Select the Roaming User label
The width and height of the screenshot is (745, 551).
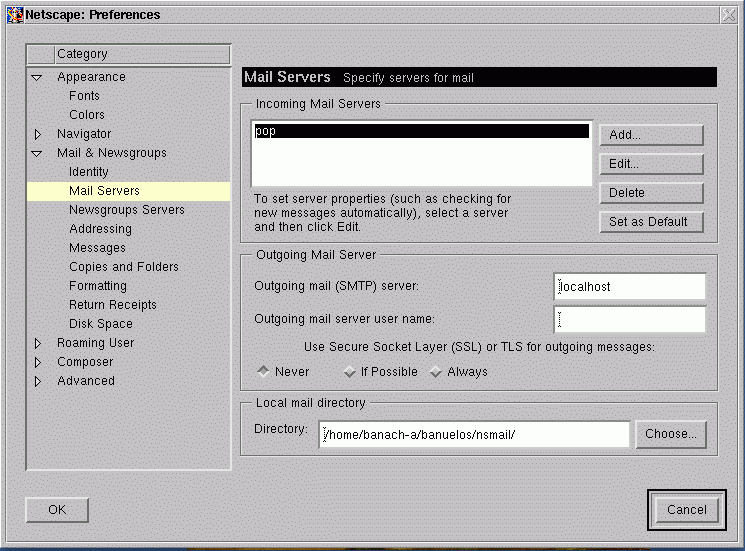click(96, 342)
